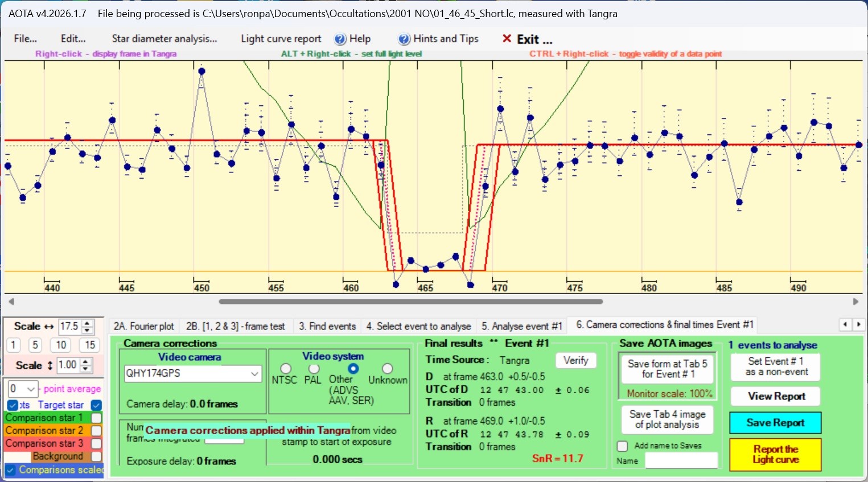Switch to the 3. Find events tab
868x482 pixels.
[x=327, y=326]
